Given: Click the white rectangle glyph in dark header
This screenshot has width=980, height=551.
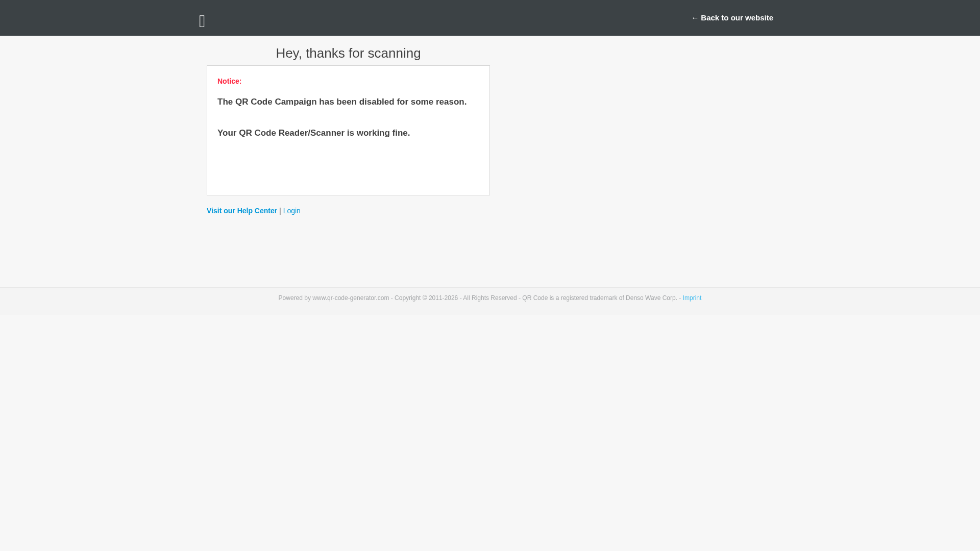Looking at the screenshot, I should pos(202,20).
